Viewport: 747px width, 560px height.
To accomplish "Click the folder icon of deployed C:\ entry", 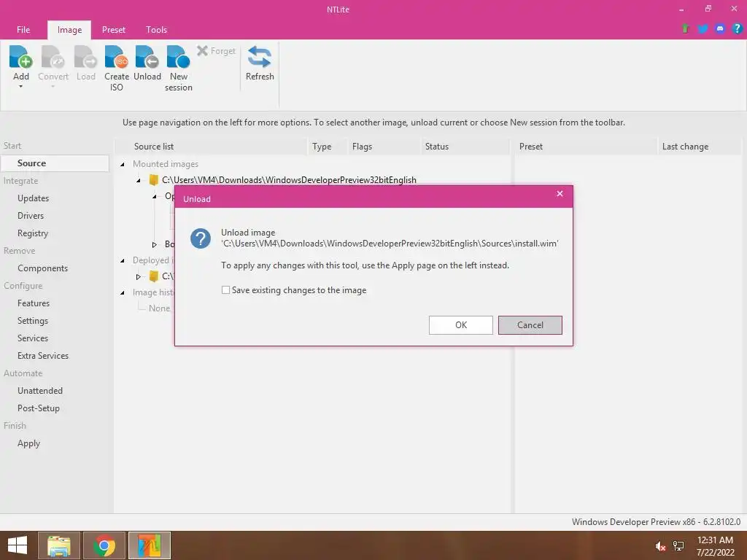I will point(153,276).
